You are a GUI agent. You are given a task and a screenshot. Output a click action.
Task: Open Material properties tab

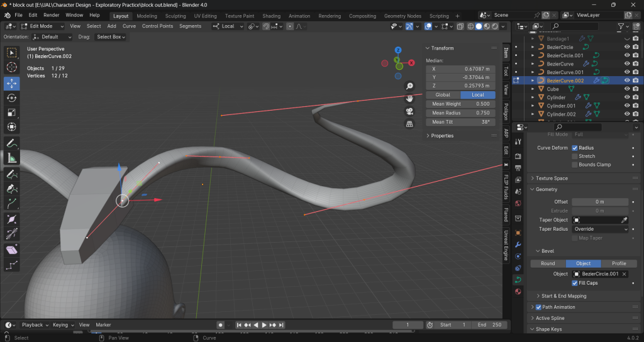point(518,292)
